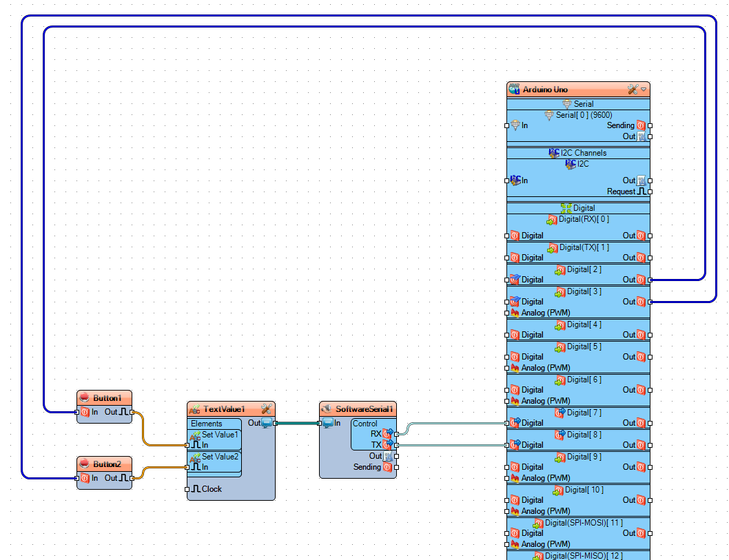Click the Sending indicator on SoftwareSerial1
729x560 pixels.
(388, 466)
